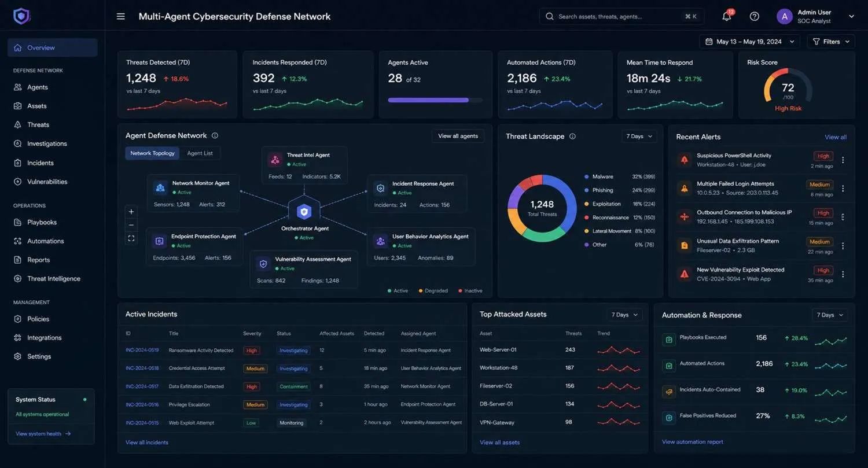This screenshot has width=868, height=468.
Task: Zoom in on the network topology
Action: [131, 212]
